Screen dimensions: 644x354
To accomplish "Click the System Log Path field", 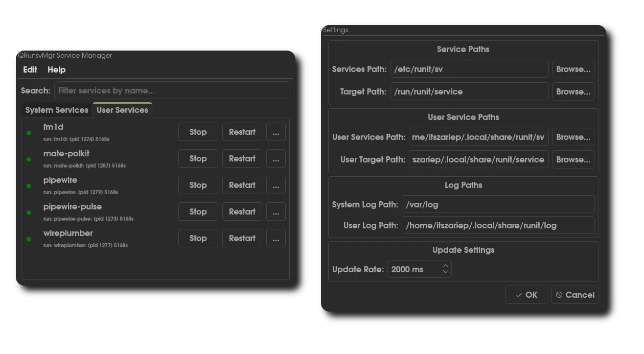I will [498, 204].
